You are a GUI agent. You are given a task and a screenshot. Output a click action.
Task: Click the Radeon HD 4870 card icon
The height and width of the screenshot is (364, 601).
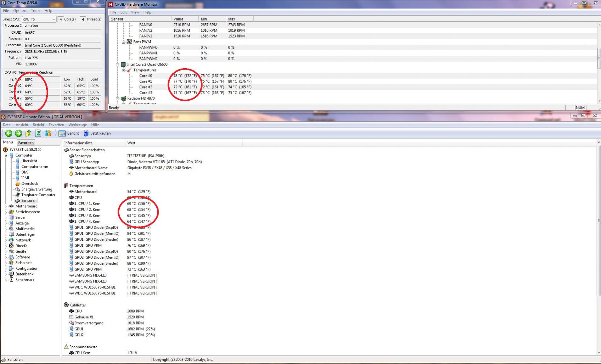click(123, 99)
